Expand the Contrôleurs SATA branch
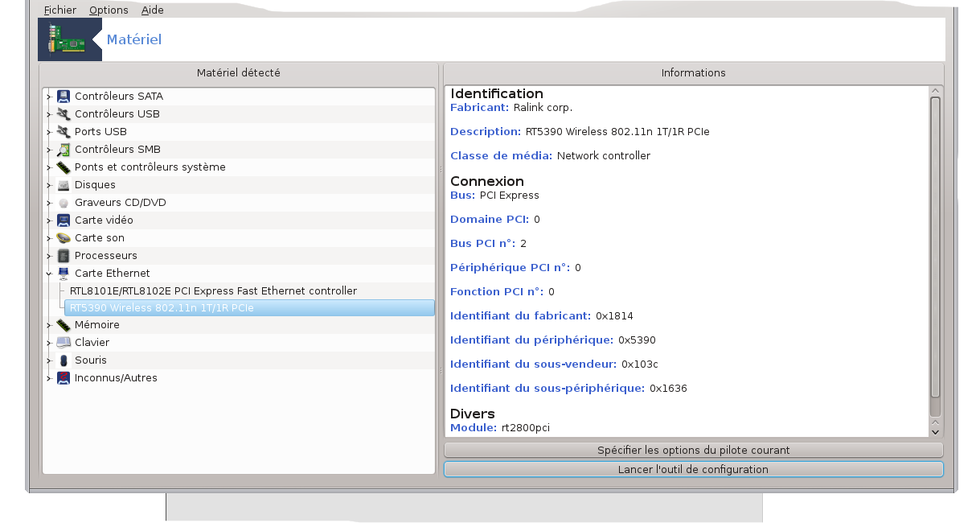The height and width of the screenshot is (523, 980). [49, 97]
